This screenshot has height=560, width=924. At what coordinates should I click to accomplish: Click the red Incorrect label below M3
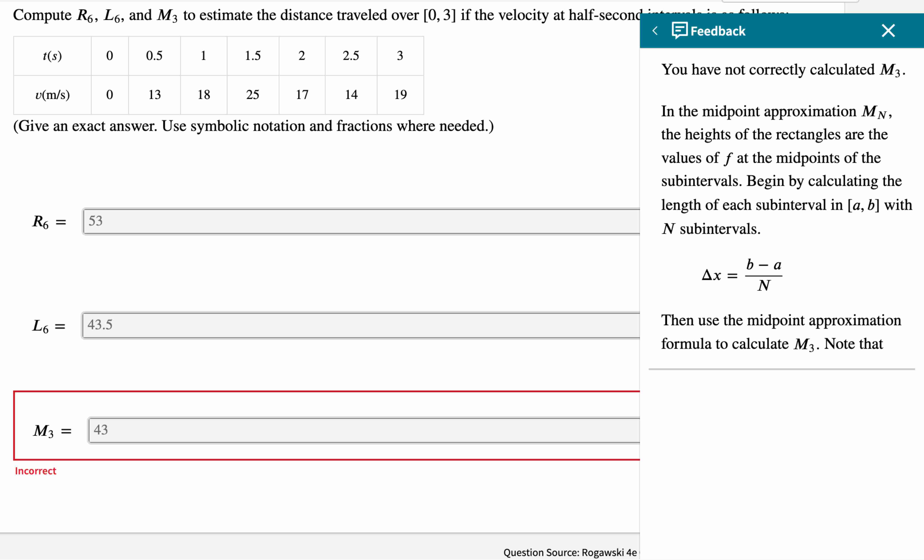(35, 471)
